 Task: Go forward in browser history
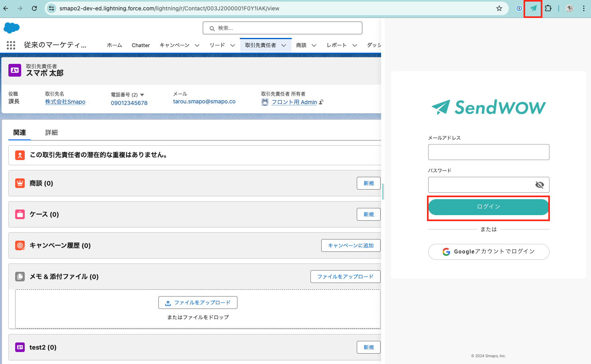click(x=20, y=8)
